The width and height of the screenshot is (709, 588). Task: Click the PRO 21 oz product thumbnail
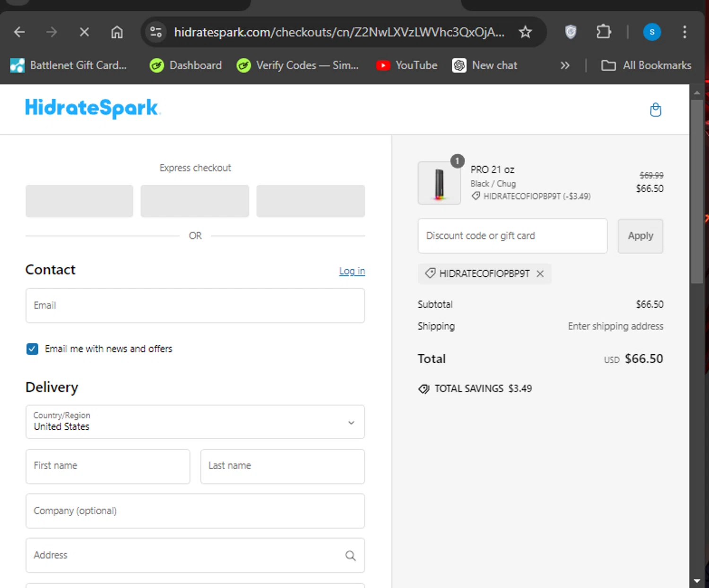[x=439, y=183]
